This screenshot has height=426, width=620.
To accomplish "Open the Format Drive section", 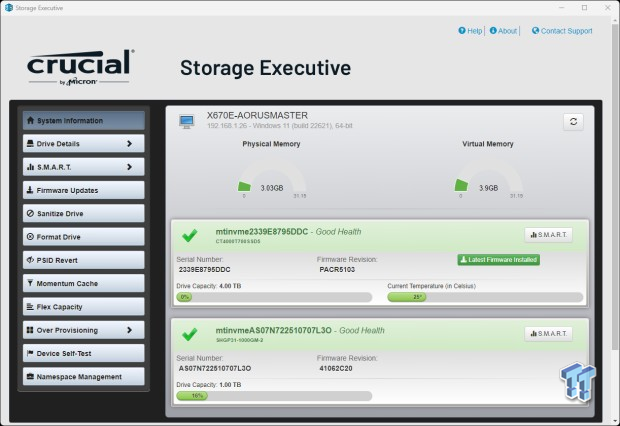I will 83,237.
